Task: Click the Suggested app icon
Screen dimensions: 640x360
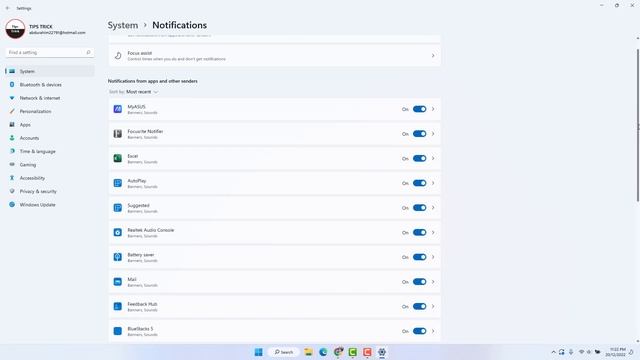Action: click(118, 208)
